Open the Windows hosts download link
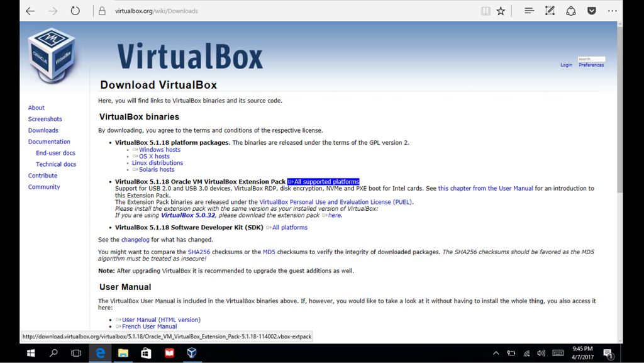The image size is (644, 363). coord(159,150)
